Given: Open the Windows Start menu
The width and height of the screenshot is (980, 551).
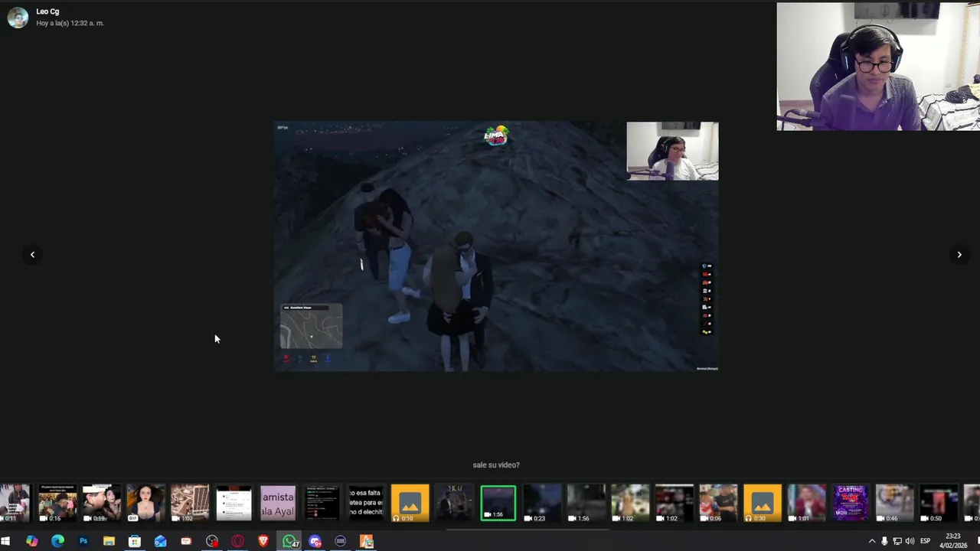Looking at the screenshot, I should [x=6, y=541].
